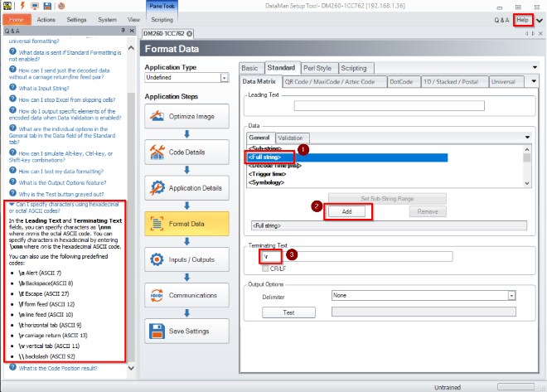Image resolution: width=547 pixels, height=392 pixels.
Task: Open the Optimize Image step
Action: click(184, 117)
